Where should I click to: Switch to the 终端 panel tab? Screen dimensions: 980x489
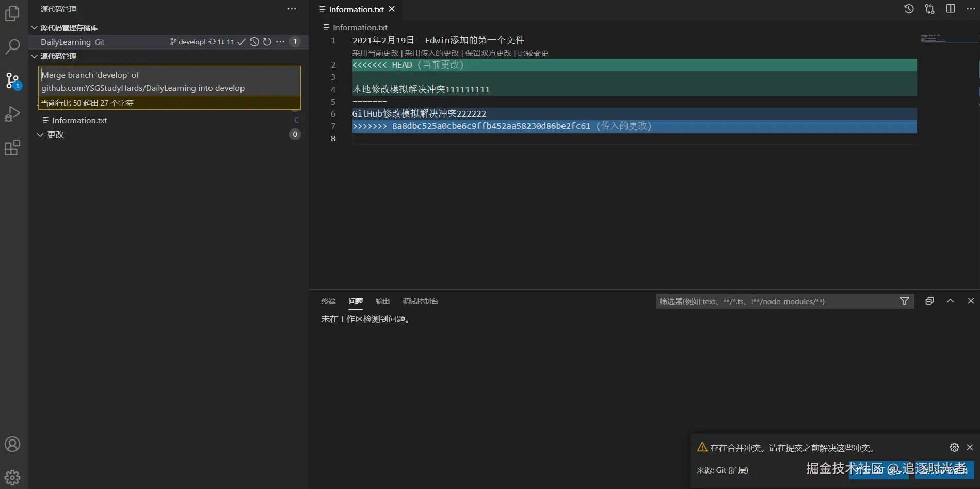point(328,301)
